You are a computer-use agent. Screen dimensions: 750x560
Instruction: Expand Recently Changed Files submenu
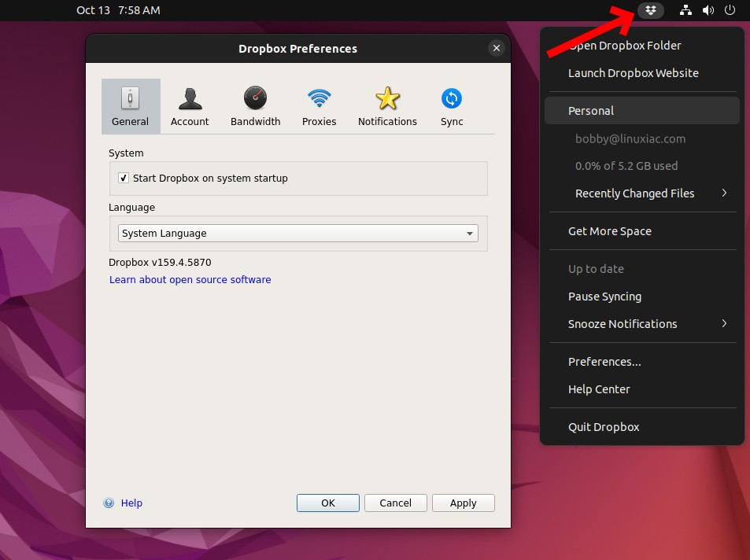click(x=642, y=193)
